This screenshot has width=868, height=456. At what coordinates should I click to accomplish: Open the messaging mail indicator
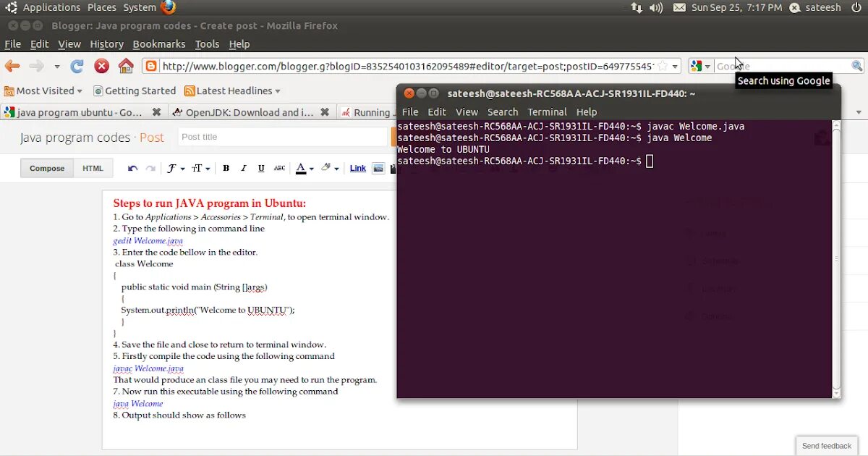679,7
